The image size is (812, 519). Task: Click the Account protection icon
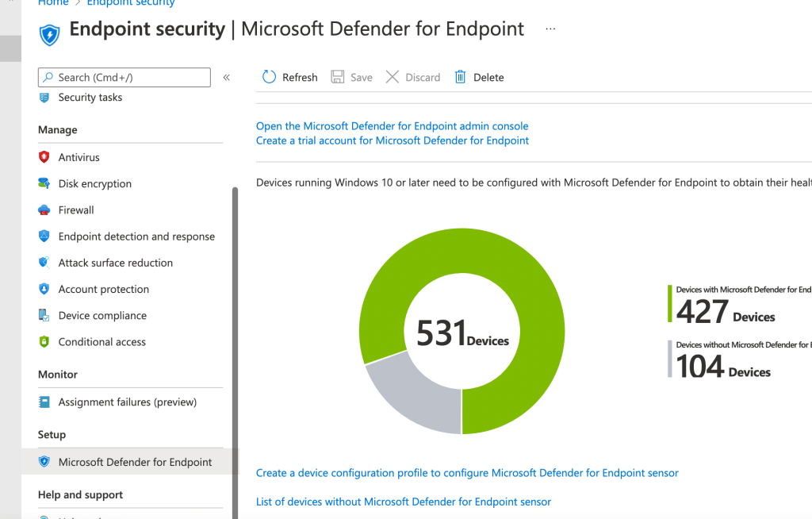[44, 290]
